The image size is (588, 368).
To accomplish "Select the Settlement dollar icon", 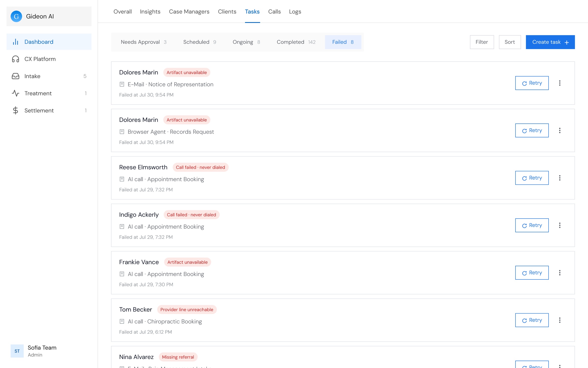I will tap(15, 110).
